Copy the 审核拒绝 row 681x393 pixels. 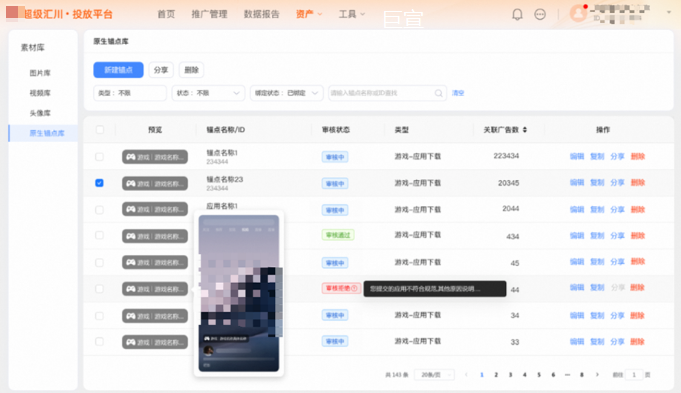pos(597,288)
